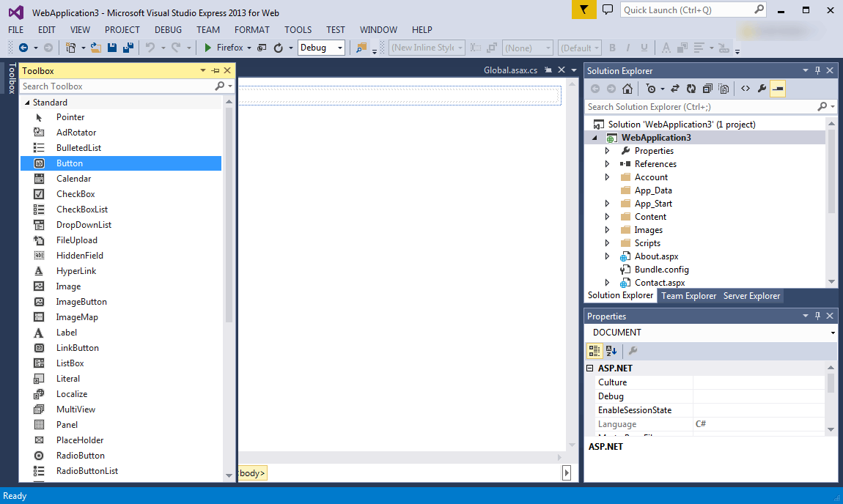Image resolution: width=843 pixels, height=504 pixels.
Task: Collapse the Standard toolbox category
Action: click(x=27, y=103)
